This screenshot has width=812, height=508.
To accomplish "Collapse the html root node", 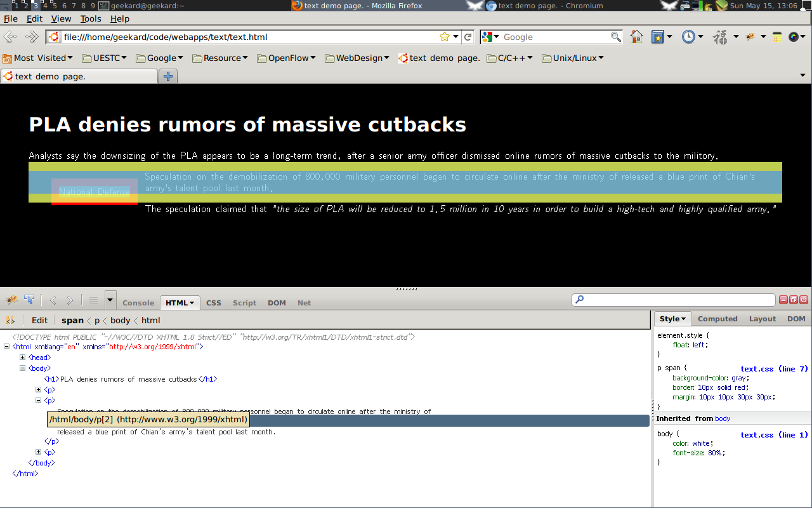I will point(7,347).
